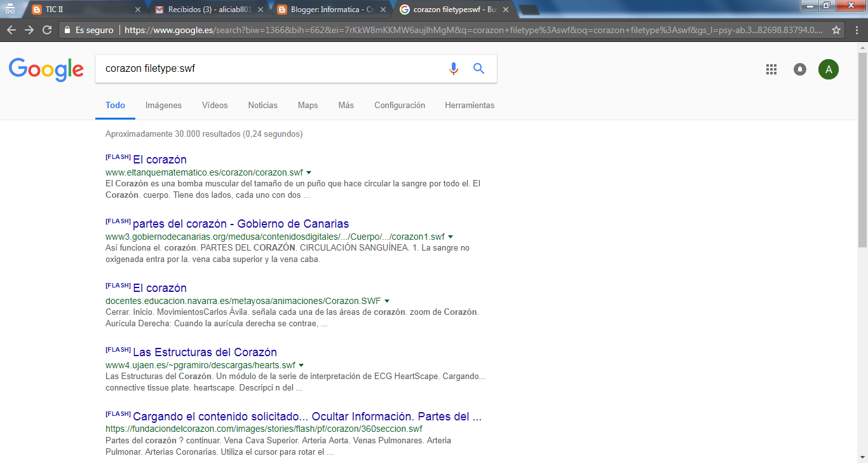Switch to the Imágenes search tab
Screen dimensions: 868x463
point(163,105)
